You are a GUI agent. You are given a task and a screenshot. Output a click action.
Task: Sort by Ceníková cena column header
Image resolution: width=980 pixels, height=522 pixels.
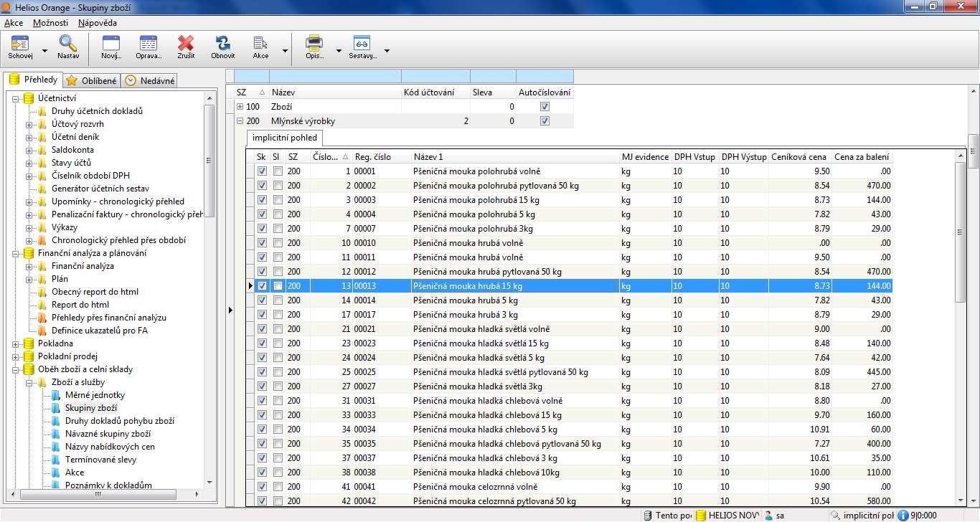click(x=800, y=156)
